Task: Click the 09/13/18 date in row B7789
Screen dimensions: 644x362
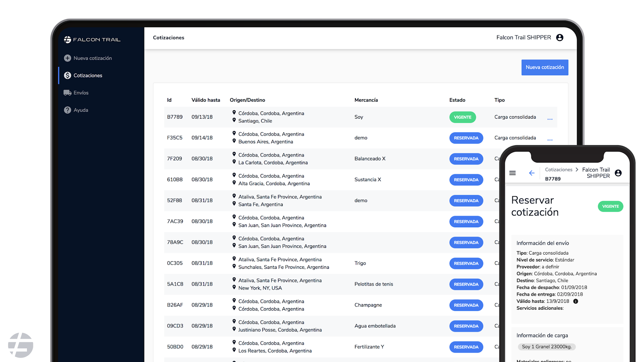Action: pos(202,117)
